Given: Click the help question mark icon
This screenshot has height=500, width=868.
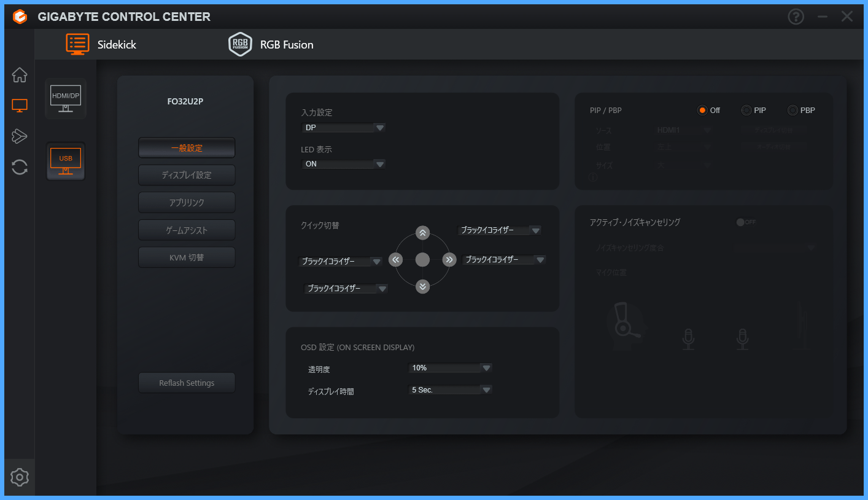Looking at the screenshot, I should coord(796,17).
